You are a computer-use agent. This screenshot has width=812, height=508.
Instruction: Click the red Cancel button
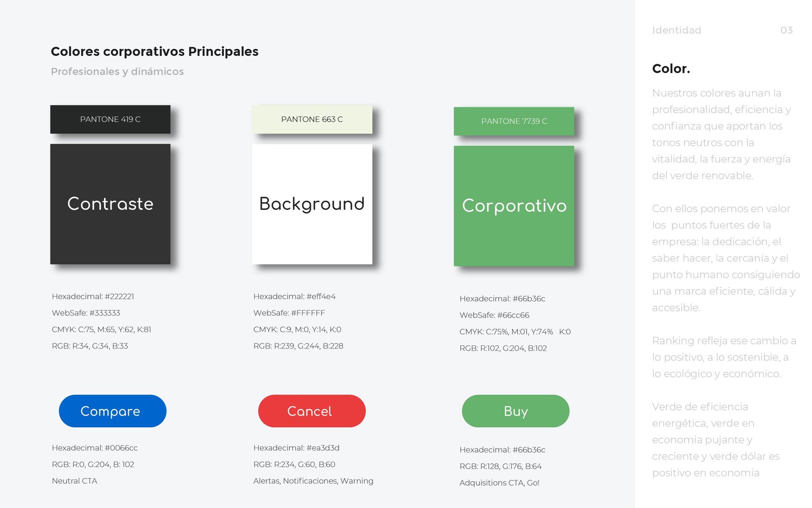[311, 411]
